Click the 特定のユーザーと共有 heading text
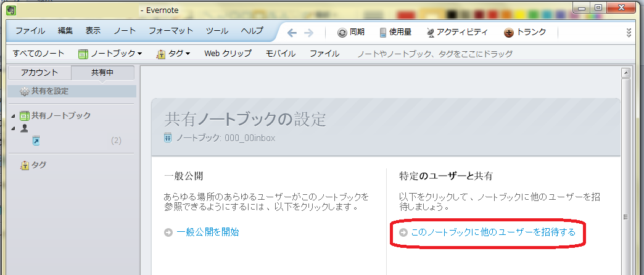The width and height of the screenshot is (644, 275). coord(445,176)
